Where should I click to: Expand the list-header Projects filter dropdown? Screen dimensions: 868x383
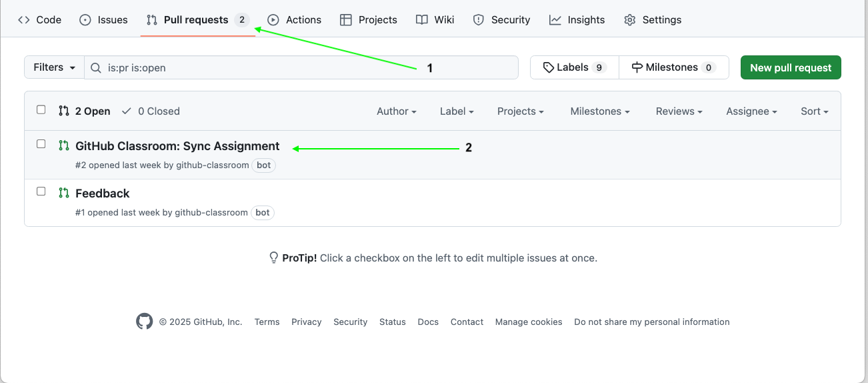(521, 111)
